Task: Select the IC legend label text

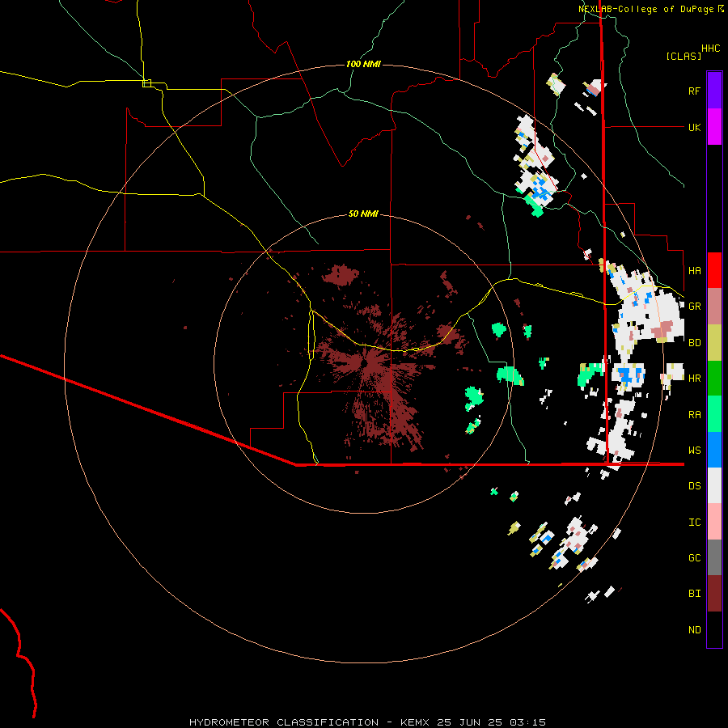Action: (x=694, y=522)
